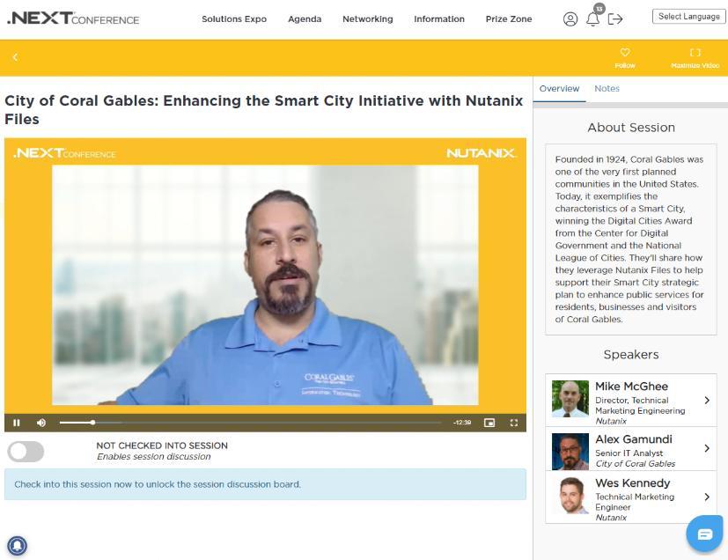This screenshot has height=560, width=728.
Task: Click Maximize Video icon
Action: 695,53
